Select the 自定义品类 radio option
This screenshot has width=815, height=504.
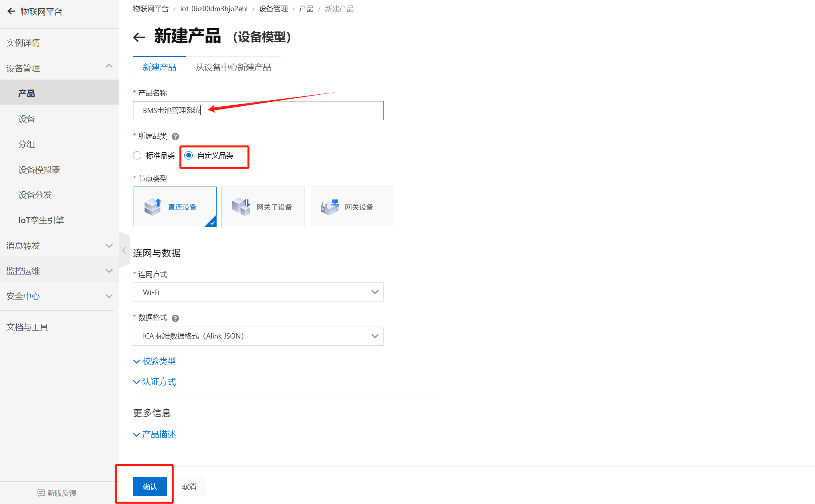tap(189, 156)
